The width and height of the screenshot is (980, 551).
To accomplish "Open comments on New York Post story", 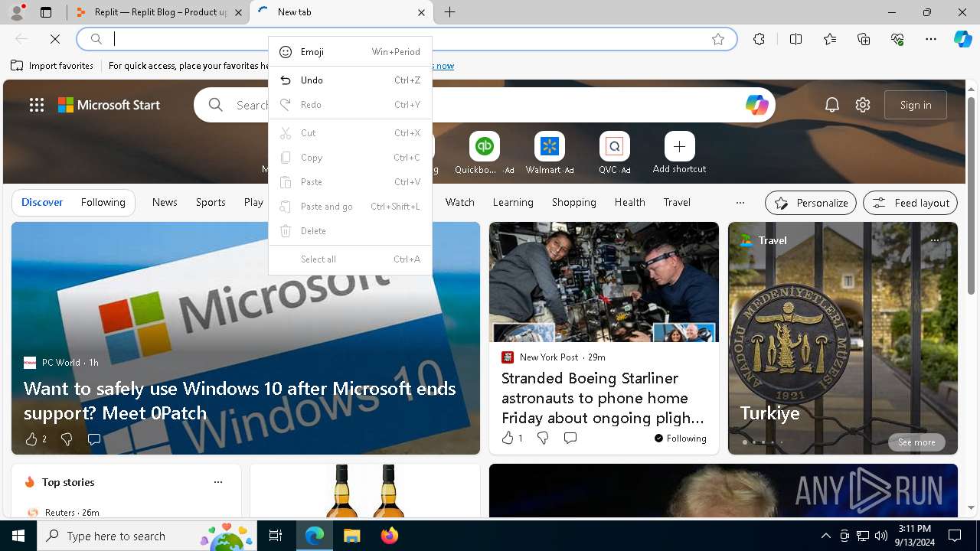I will point(570,438).
